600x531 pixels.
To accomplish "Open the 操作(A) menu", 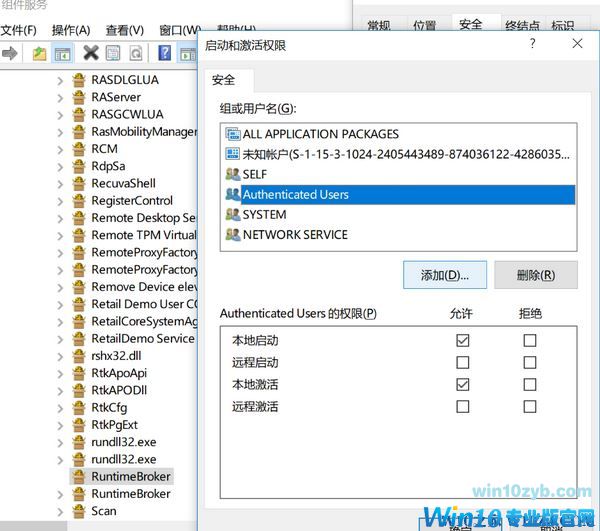I will [71, 30].
